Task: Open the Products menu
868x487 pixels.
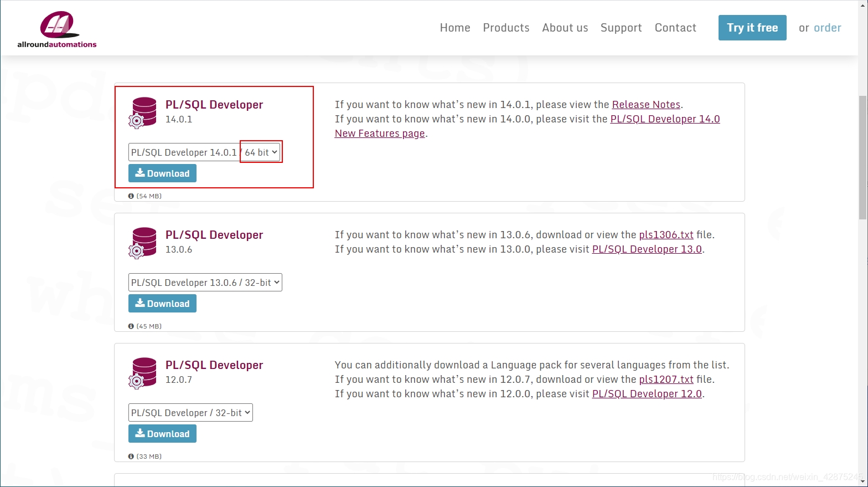Action: pyautogui.click(x=506, y=28)
